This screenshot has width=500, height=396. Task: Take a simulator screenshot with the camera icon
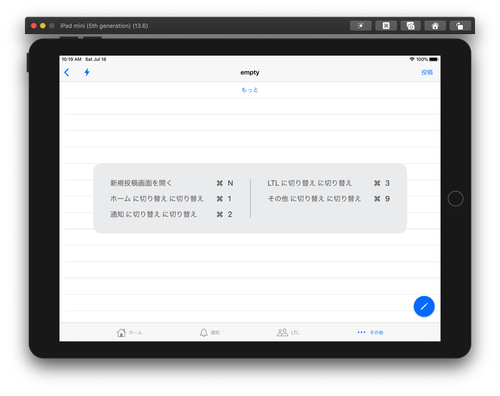410,26
